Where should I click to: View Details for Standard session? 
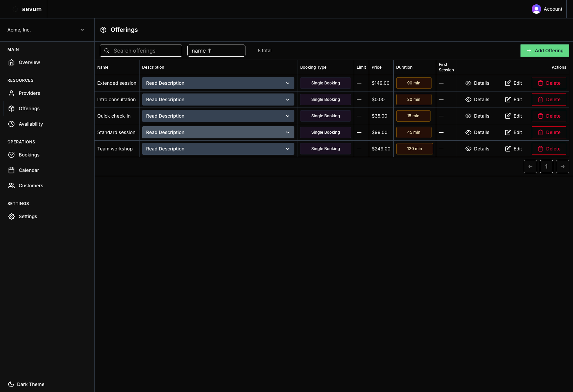click(477, 132)
